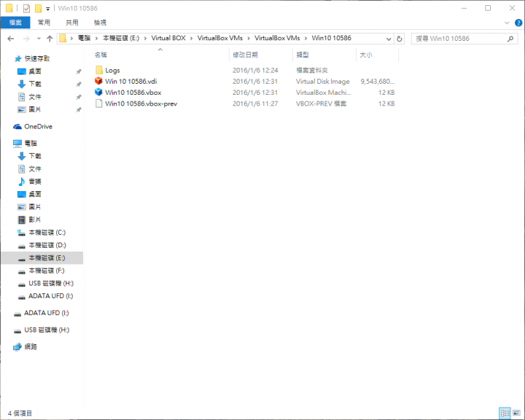The image size is (525, 420).
Task: Switch to the 檢視 ribbon tab
Action: coord(100,23)
